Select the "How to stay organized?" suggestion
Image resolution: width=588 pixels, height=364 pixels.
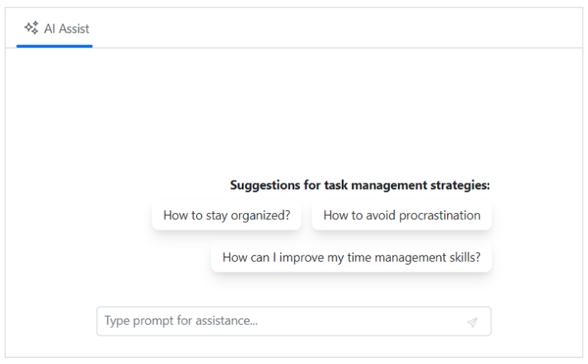227,216
